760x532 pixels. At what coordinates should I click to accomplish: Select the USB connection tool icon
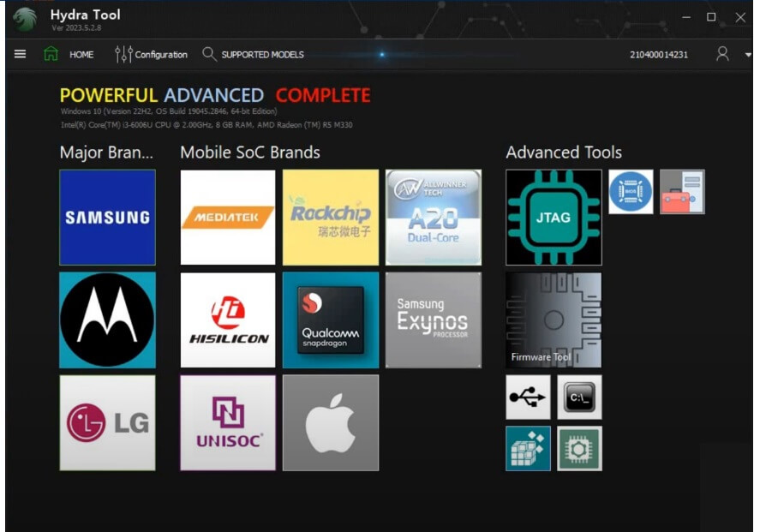coord(528,397)
